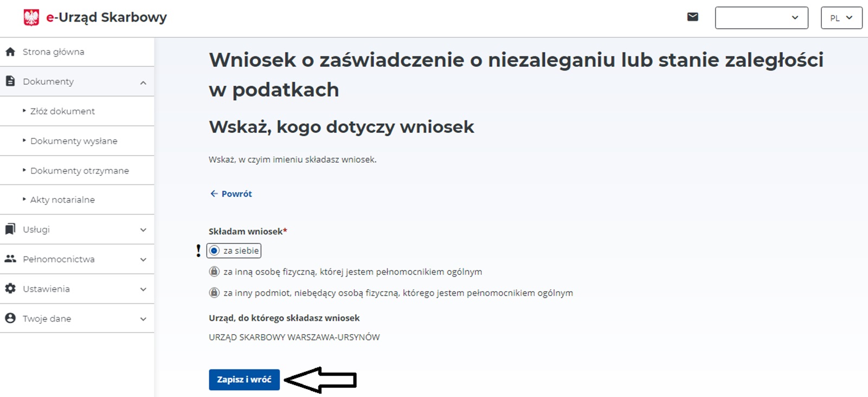868x397 pixels.
Task: Open the PL language dropdown
Action: [841, 18]
